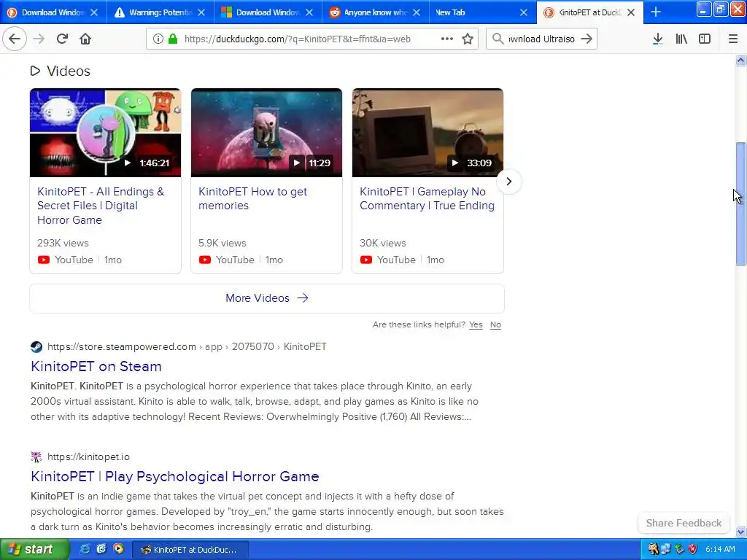The height and width of the screenshot is (560, 747).
Task: Open the Firefox hamburger menu
Action: pyautogui.click(x=733, y=39)
